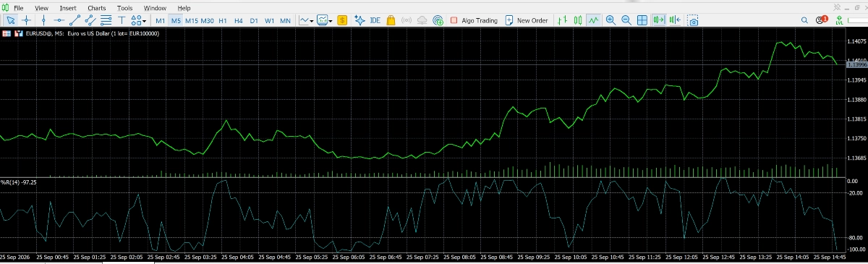Switch chart to line chart mode

pos(594,20)
